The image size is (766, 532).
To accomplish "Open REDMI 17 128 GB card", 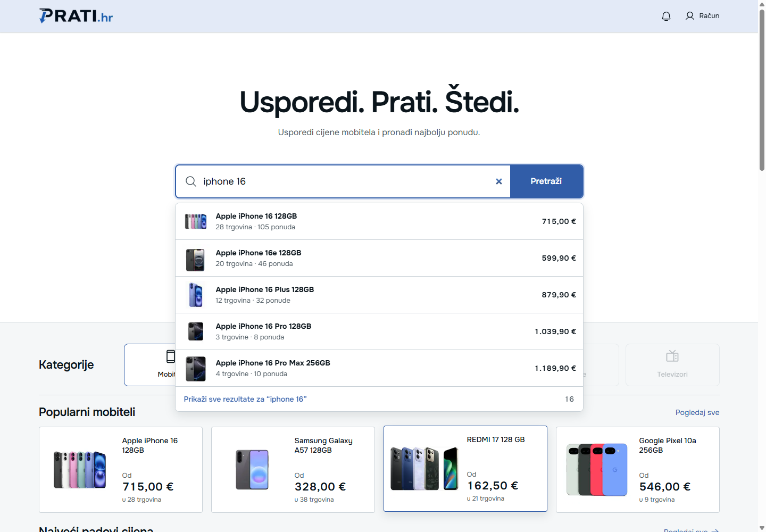I will click(x=465, y=469).
